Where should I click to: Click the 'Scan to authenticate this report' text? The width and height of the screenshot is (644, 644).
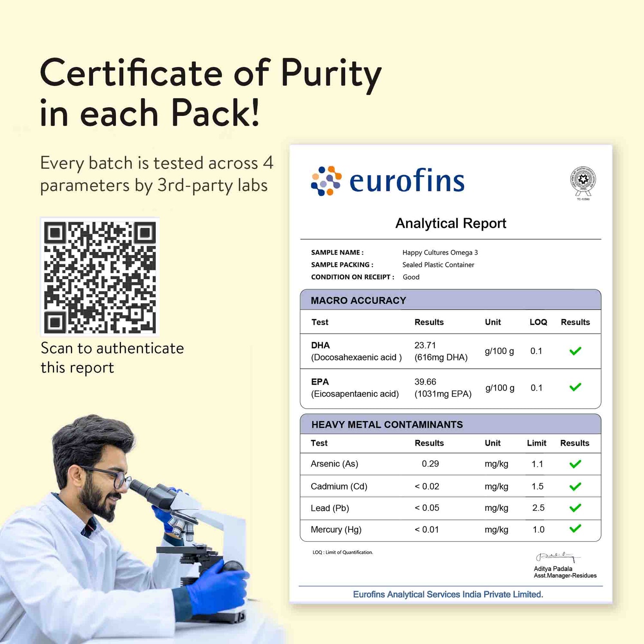[x=112, y=358]
